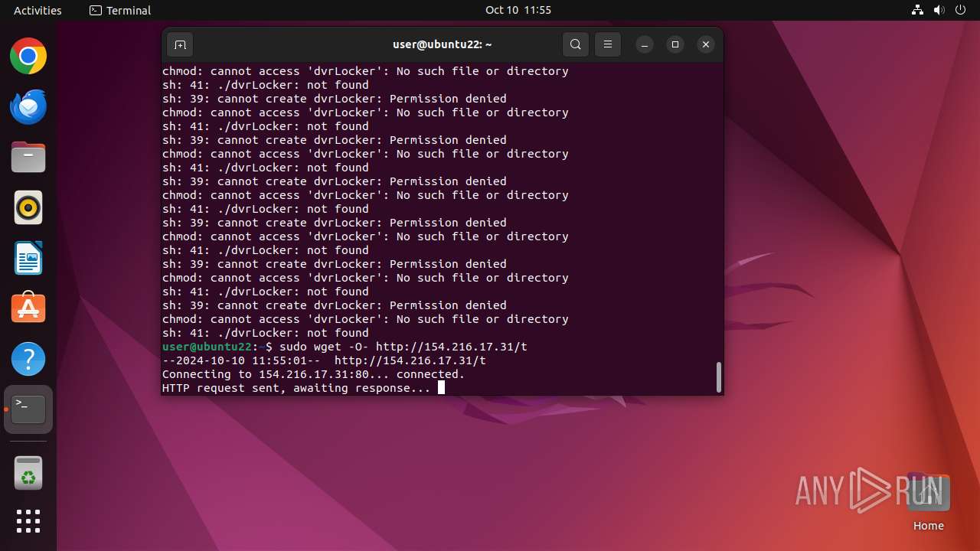Click the terminal vertical scrollbar handle

coord(718,377)
